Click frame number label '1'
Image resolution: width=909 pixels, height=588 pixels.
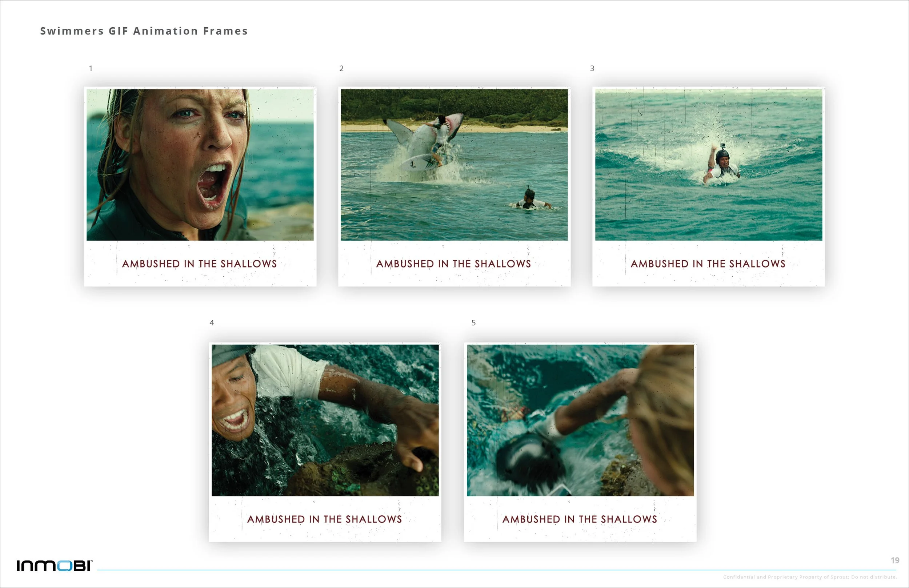pos(91,68)
